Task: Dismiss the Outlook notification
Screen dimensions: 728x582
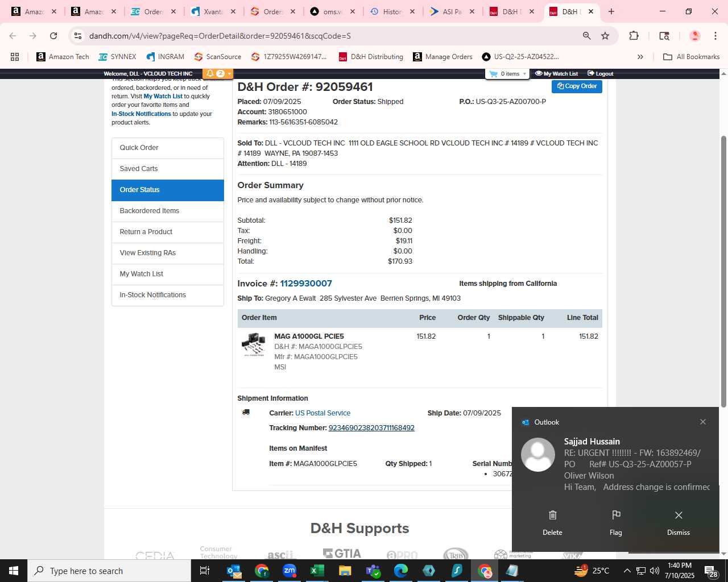Action: 679,523
